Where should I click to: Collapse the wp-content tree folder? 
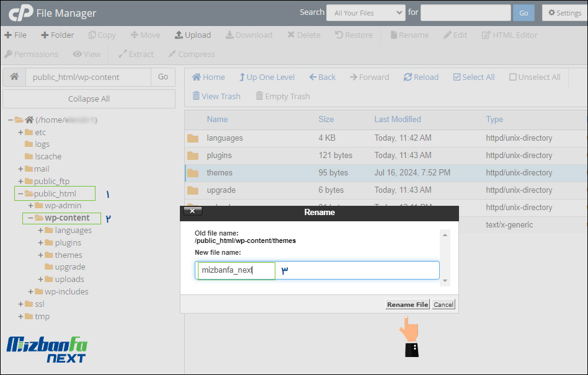pyautogui.click(x=31, y=218)
